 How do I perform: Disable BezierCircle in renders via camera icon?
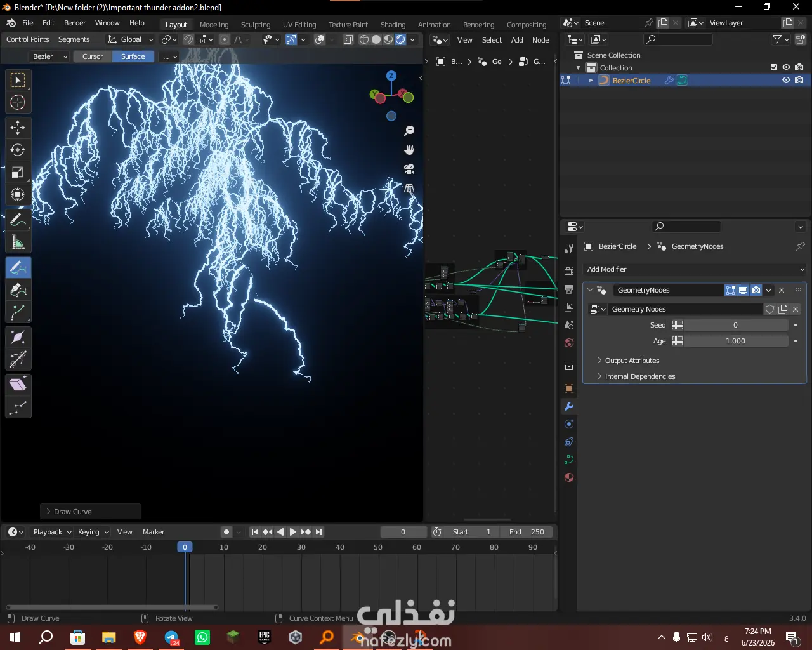(799, 80)
